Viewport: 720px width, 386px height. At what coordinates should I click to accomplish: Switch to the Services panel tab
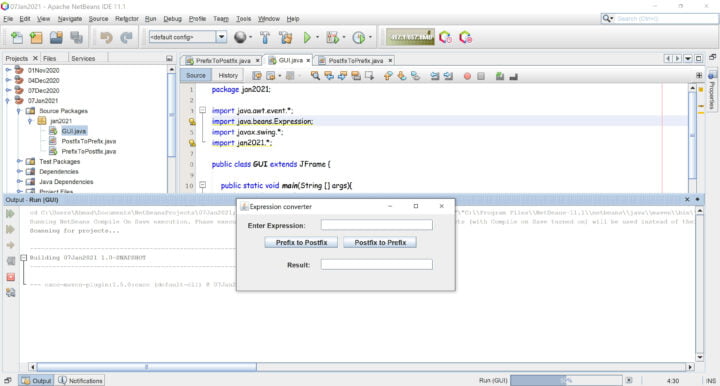pos(83,58)
